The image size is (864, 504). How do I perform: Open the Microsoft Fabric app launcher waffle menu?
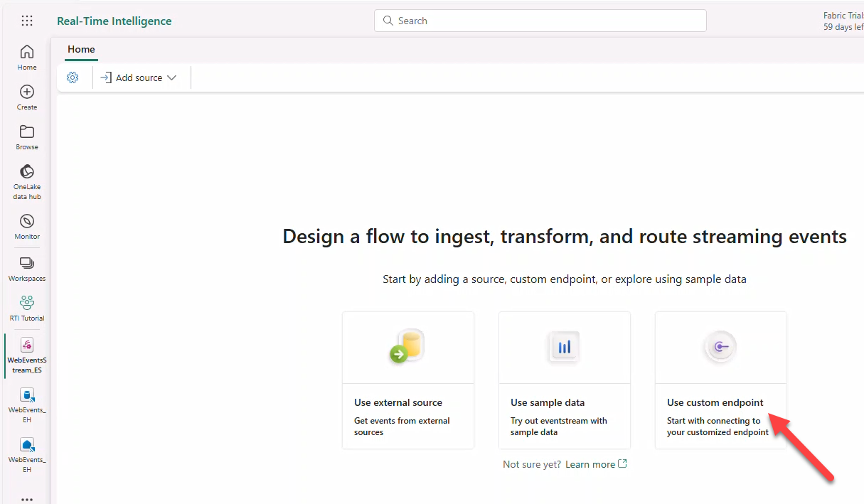click(26, 21)
